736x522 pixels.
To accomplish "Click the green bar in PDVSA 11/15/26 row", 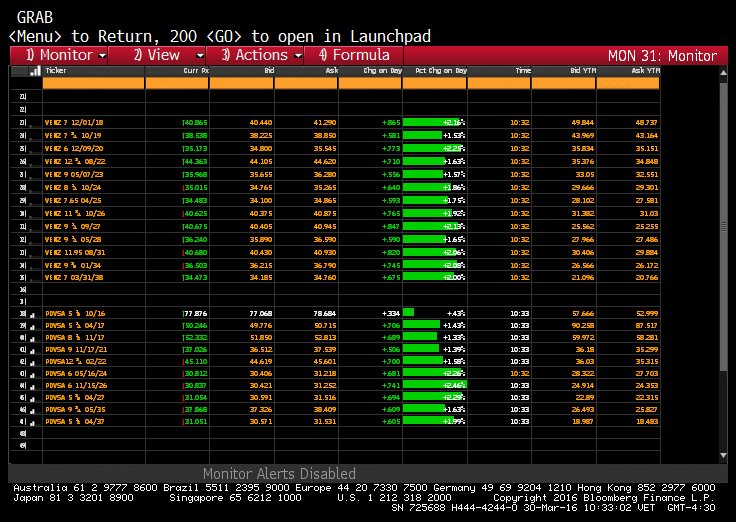I will coord(434,385).
